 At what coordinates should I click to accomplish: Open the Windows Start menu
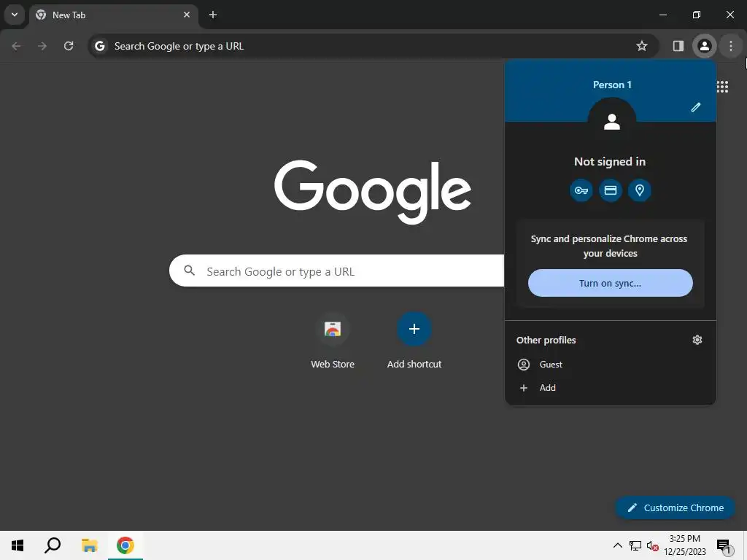18,545
